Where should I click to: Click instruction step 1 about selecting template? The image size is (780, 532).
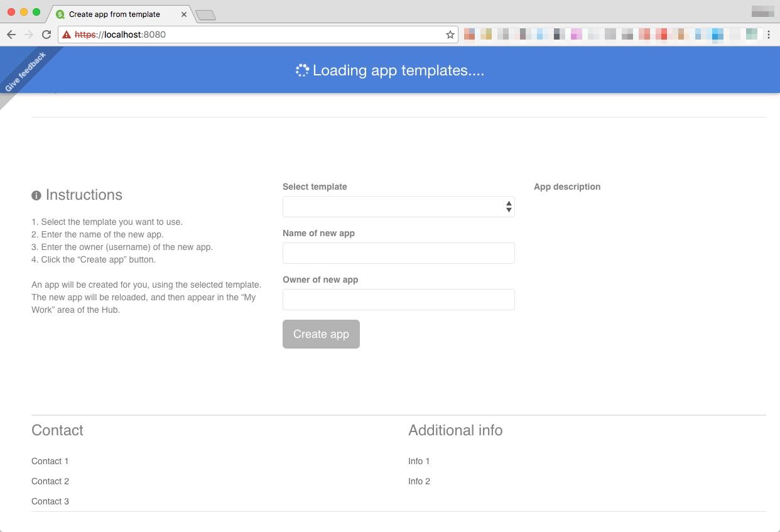[107, 222]
